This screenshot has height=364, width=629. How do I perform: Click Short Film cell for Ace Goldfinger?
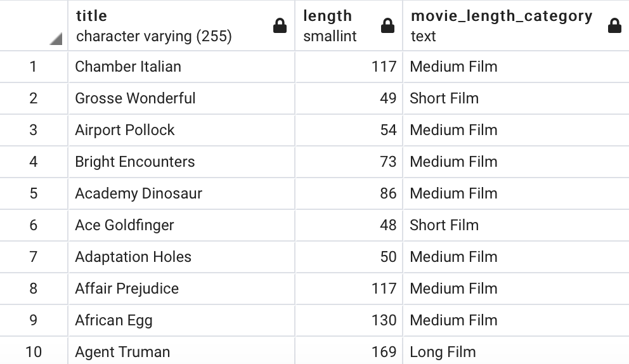tap(516, 225)
